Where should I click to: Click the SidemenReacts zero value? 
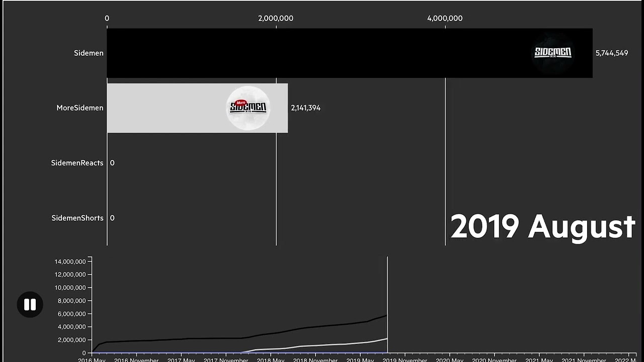[x=112, y=163]
